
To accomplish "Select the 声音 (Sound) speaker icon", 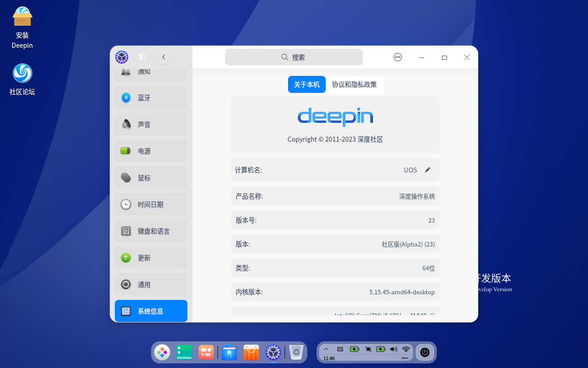I will [x=126, y=124].
